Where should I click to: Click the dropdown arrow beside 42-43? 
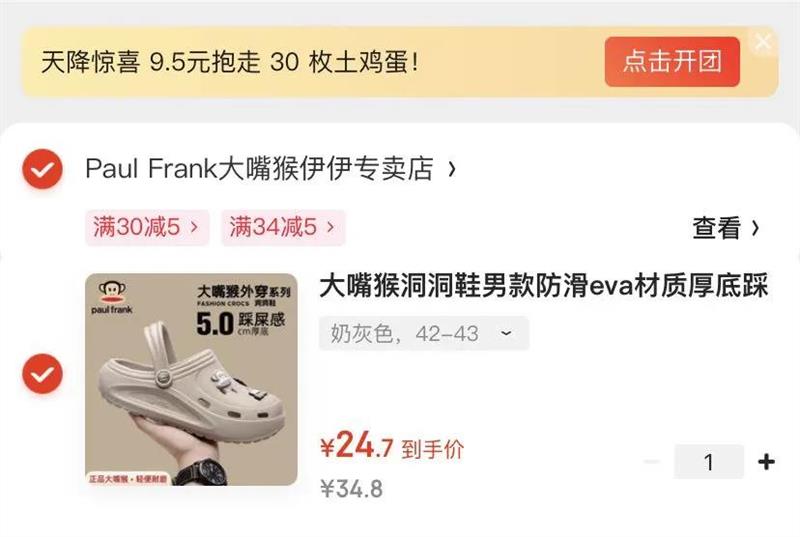[x=506, y=334]
